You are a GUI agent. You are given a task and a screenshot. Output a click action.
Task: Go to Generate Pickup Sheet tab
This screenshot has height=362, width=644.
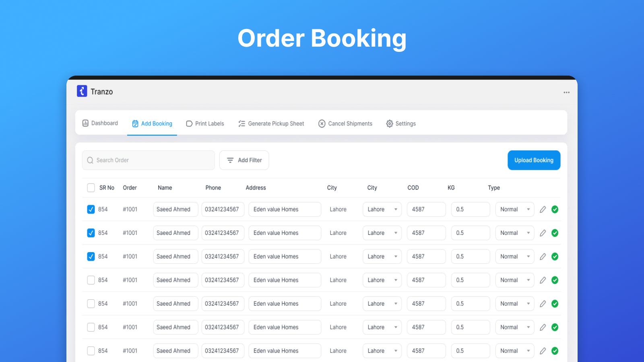point(271,123)
